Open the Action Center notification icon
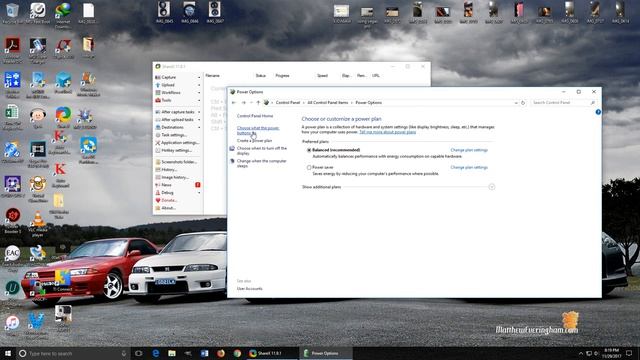Viewport: 640px width, 360px height. [x=629, y=353]
